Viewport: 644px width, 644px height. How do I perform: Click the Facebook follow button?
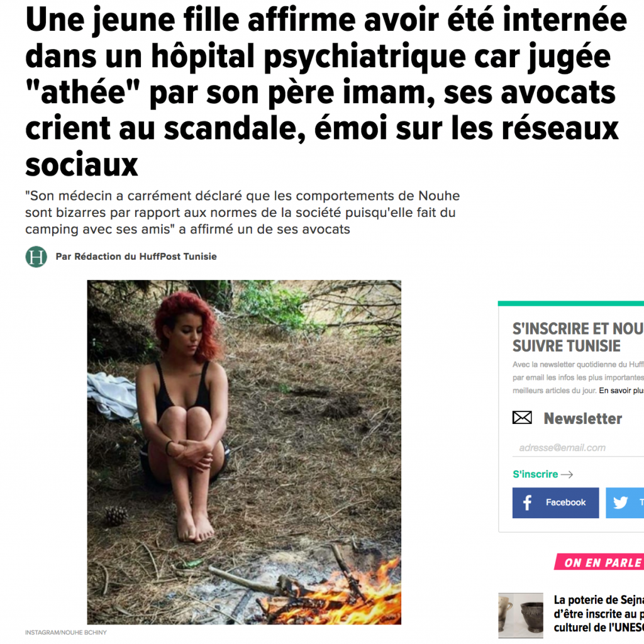pos(555,502)
